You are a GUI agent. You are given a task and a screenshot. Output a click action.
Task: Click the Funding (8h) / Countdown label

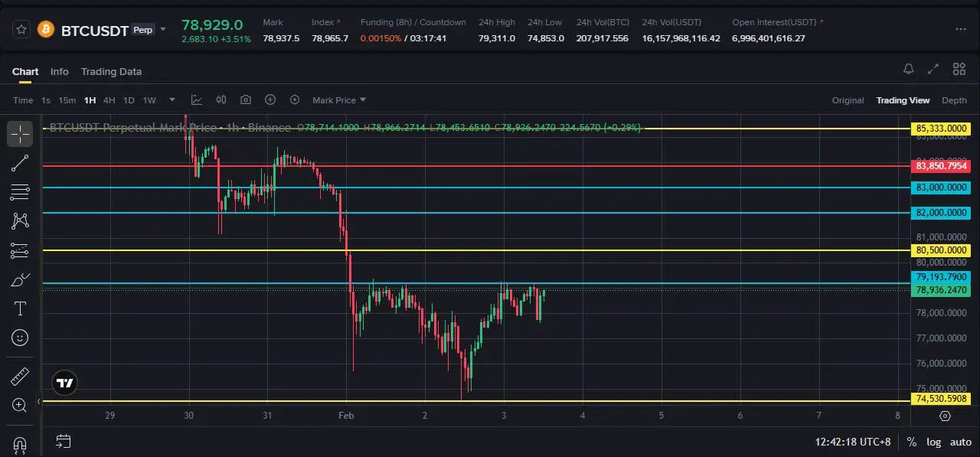[413, 22]
